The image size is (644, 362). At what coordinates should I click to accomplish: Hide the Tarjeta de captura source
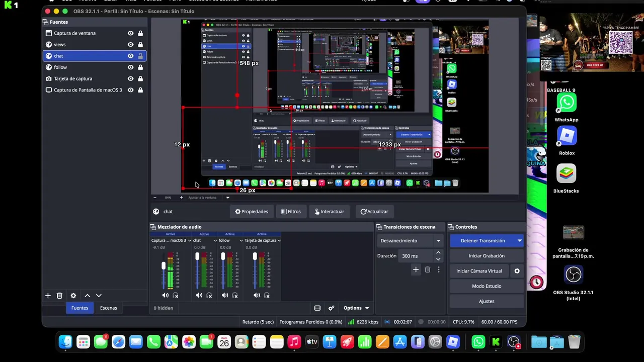click(130, 78)
